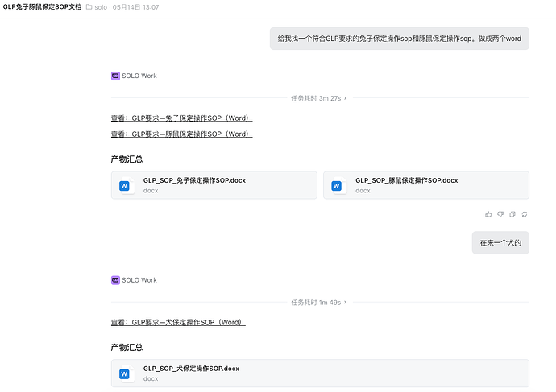Open the GLP_SOP_兔子保定操作SOP.docx file card
The width and height of the screenshot is (556, 392).
click(x=214, y=185)
